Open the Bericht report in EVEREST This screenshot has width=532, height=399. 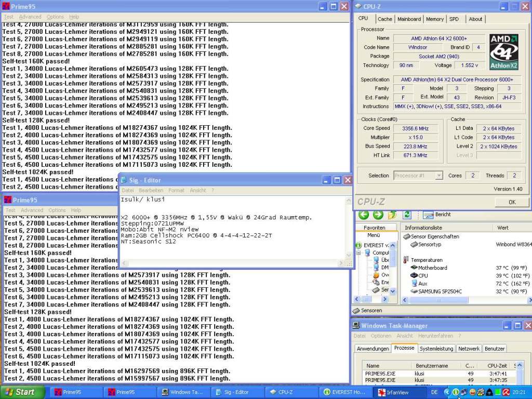point(437,215)
